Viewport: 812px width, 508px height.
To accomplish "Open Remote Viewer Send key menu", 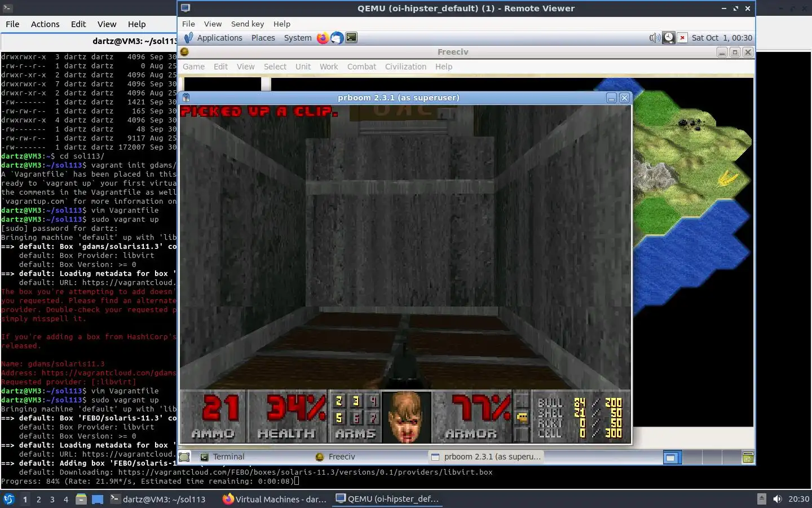I will (248, 24).
